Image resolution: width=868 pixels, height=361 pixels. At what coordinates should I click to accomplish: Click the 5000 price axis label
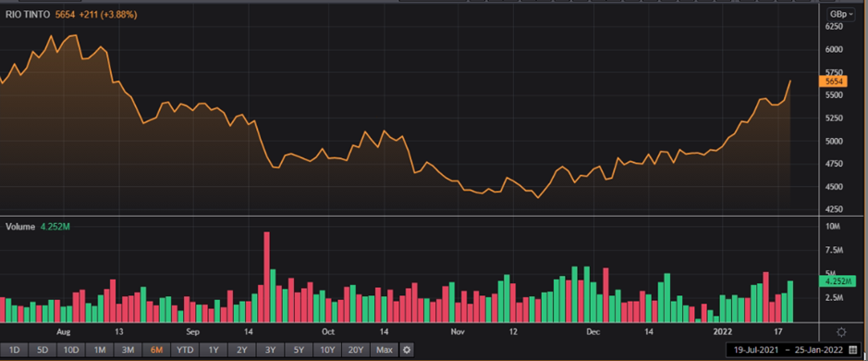(834, 141)
